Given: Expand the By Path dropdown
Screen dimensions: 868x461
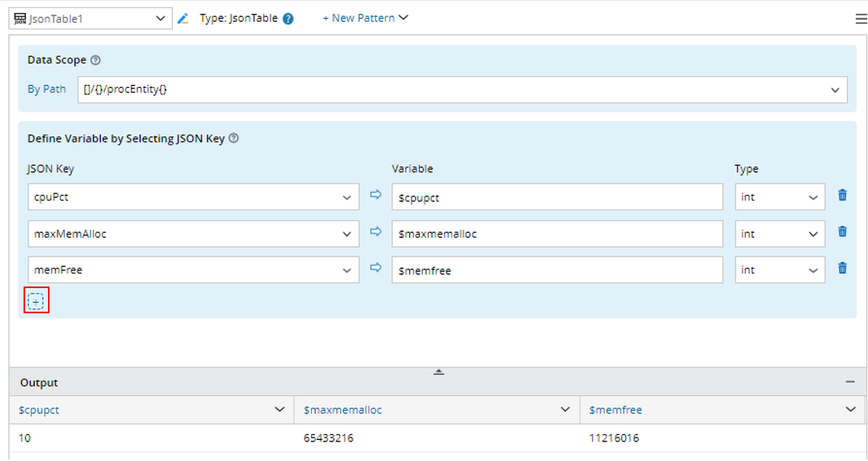Looking at the screenshot, I should [x=835, y=90].
